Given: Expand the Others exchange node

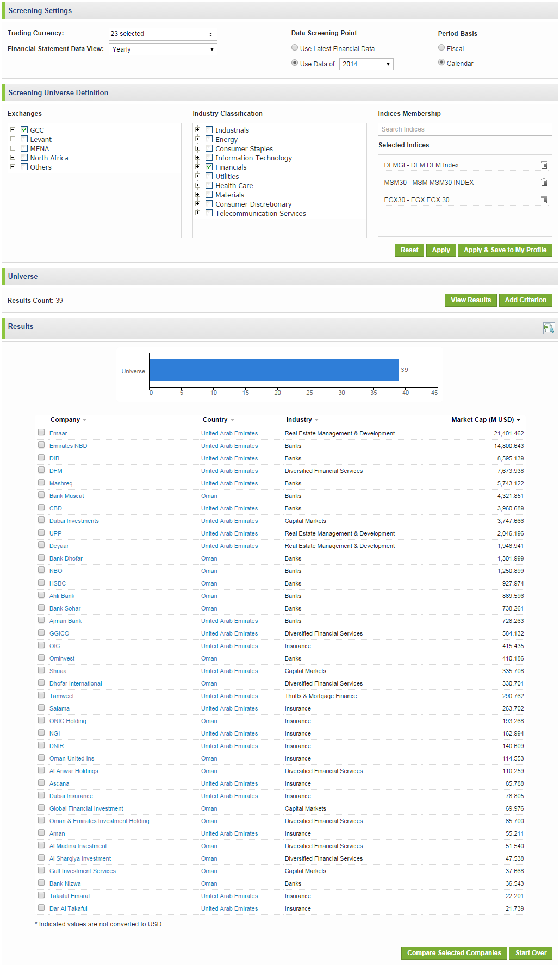Looking at the screenshot, I should (x=13, y=167).
